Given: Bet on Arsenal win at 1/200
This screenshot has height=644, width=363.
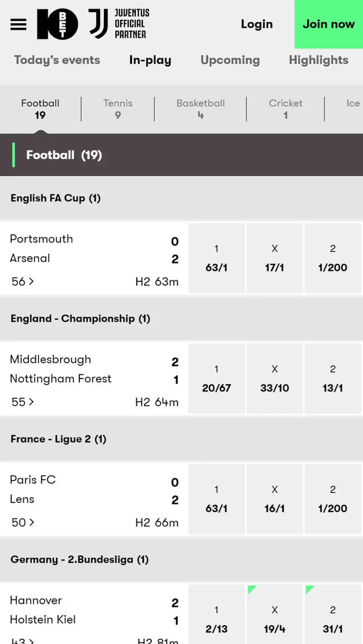Looking at the screenshot, I should click(332, 258).
